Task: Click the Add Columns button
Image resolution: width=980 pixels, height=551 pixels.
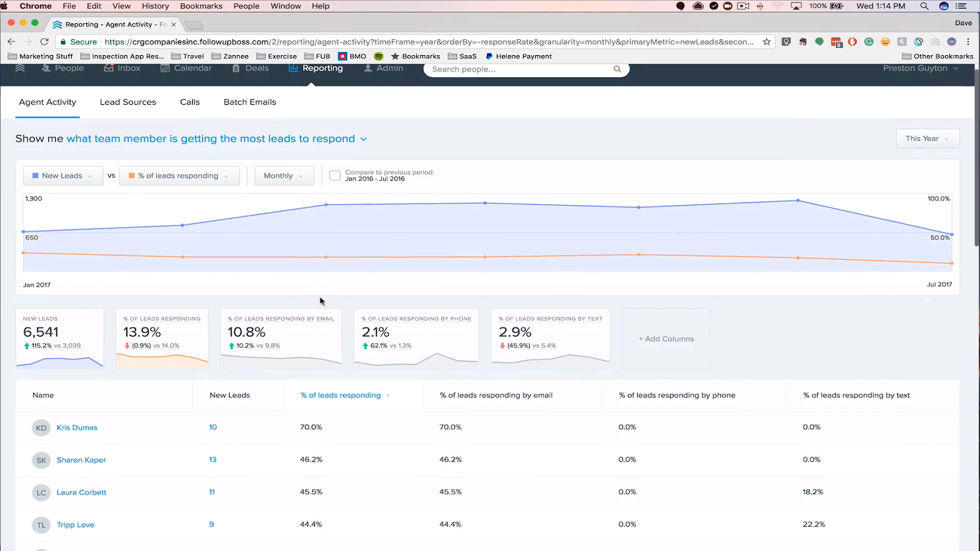Action: 666,339
